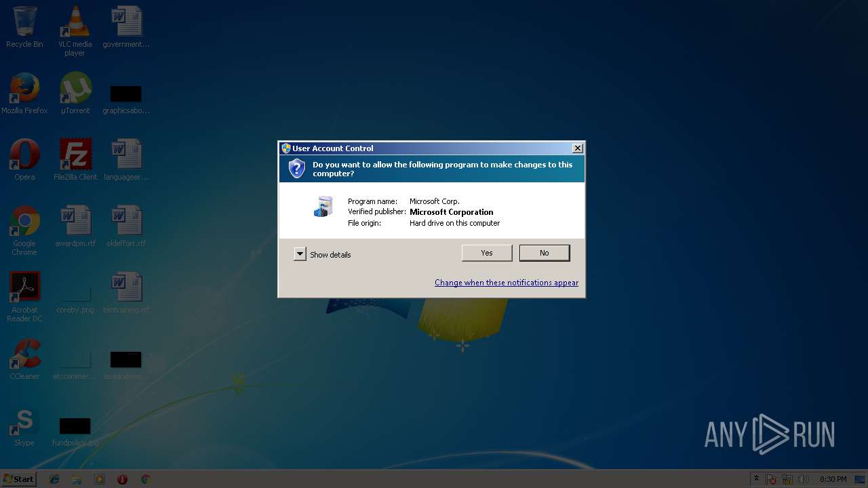Select FileZilla Client desktop shortcut
Screen dimensions: 868x488
75,160
